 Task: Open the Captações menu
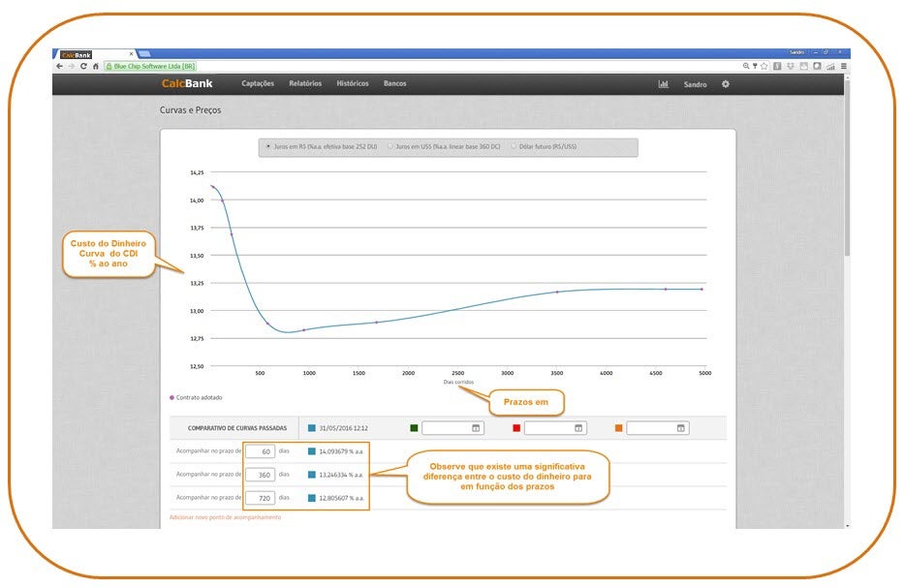[x=258, y=84]
